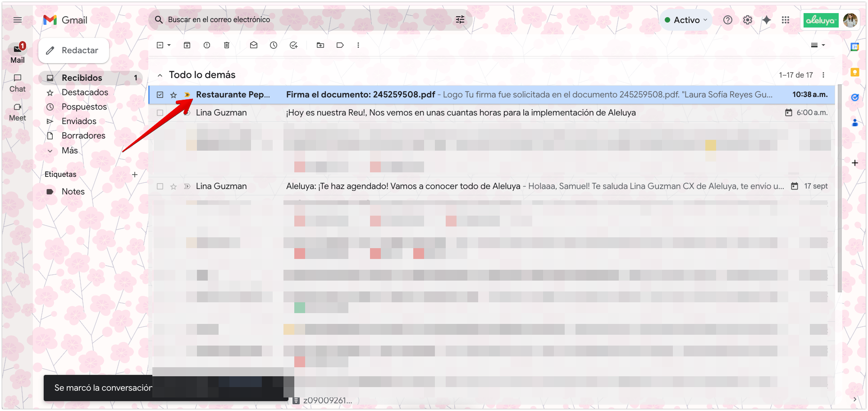Open the Labels tag icon in toolbar
This screenshot has width=868, height=411.
click(340, 45)
